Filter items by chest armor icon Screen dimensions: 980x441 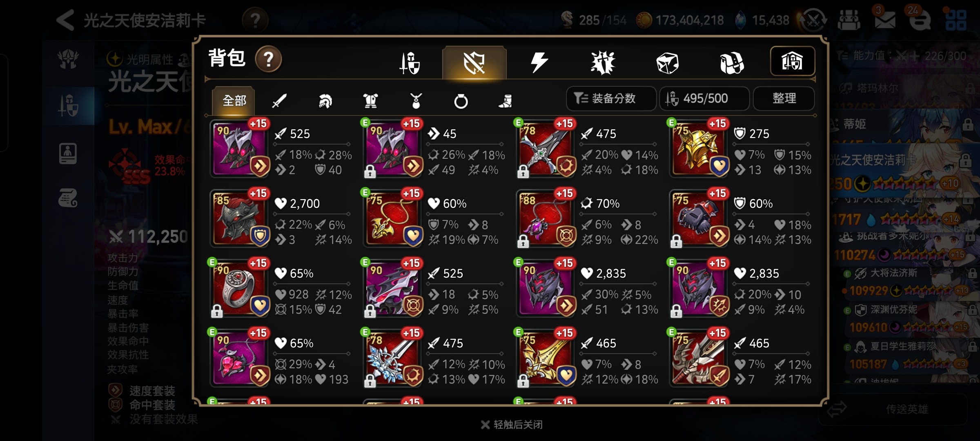click(x=370, y=101)
